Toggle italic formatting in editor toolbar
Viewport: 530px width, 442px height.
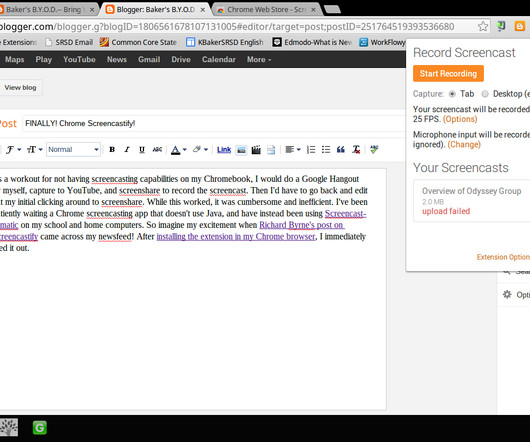(127, 149)
